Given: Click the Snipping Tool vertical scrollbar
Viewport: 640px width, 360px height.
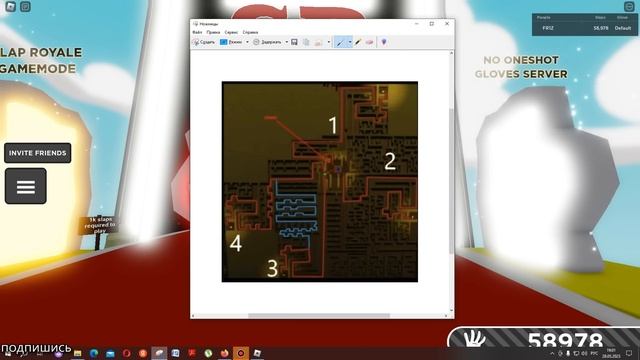Looking at the screenshot, I should 451,182.
